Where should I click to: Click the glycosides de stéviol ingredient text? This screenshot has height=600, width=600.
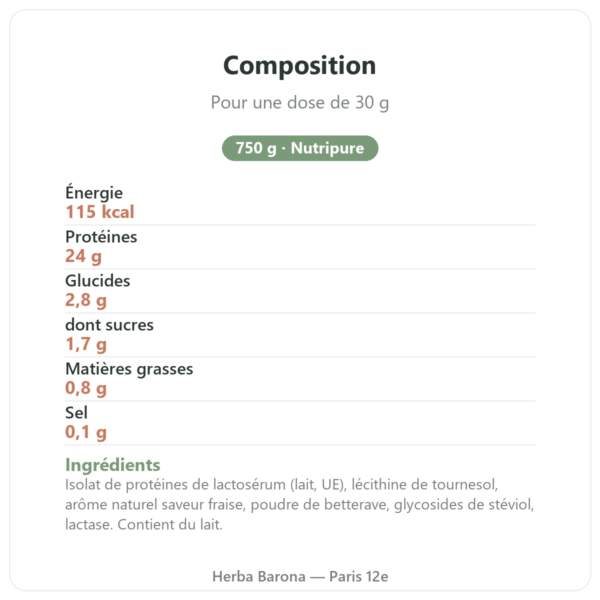click(464, 505)
